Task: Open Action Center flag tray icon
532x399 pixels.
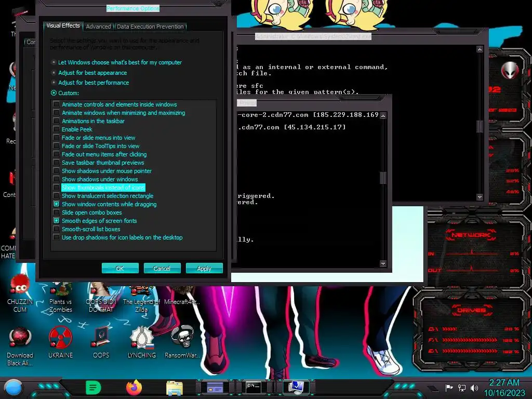Action: [449, 388]
